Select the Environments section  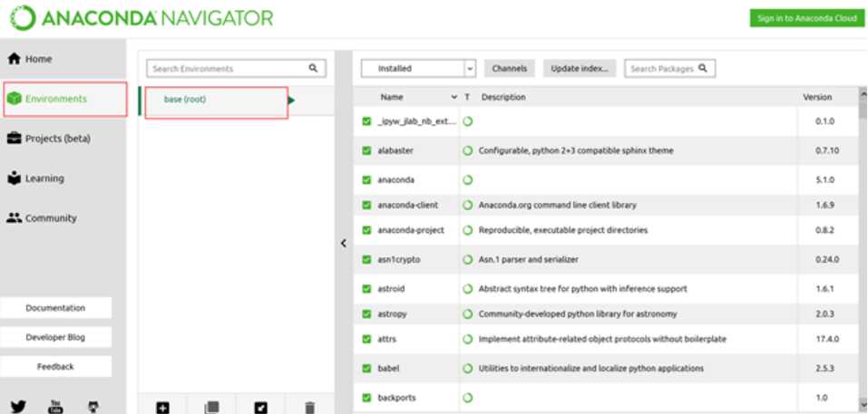pos(65,99)
